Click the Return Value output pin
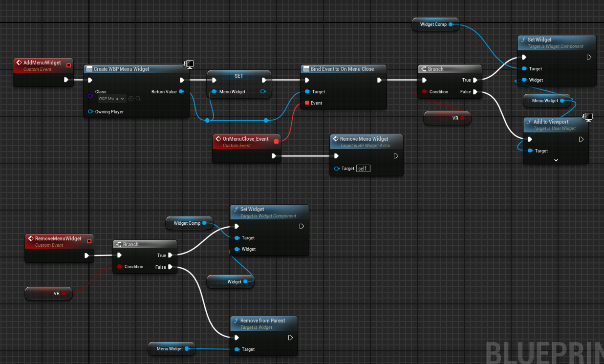604x364 pixels. coord(181,91)
